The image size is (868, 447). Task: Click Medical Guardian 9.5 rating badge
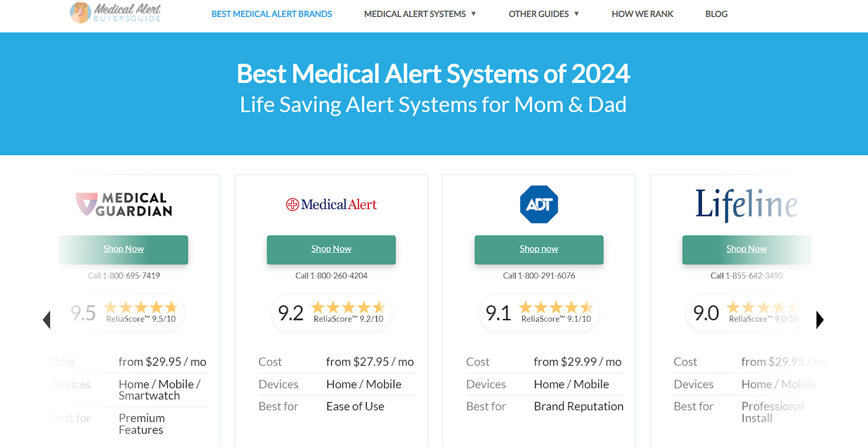pos(124,312)
